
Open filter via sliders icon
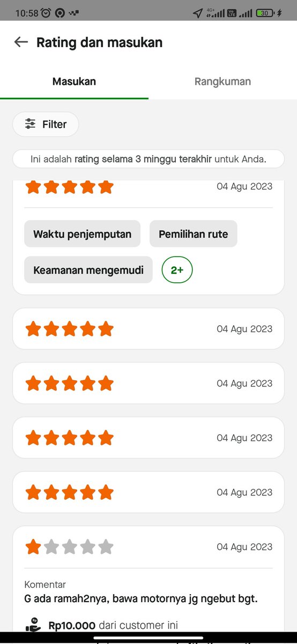[x=31, y=124]
